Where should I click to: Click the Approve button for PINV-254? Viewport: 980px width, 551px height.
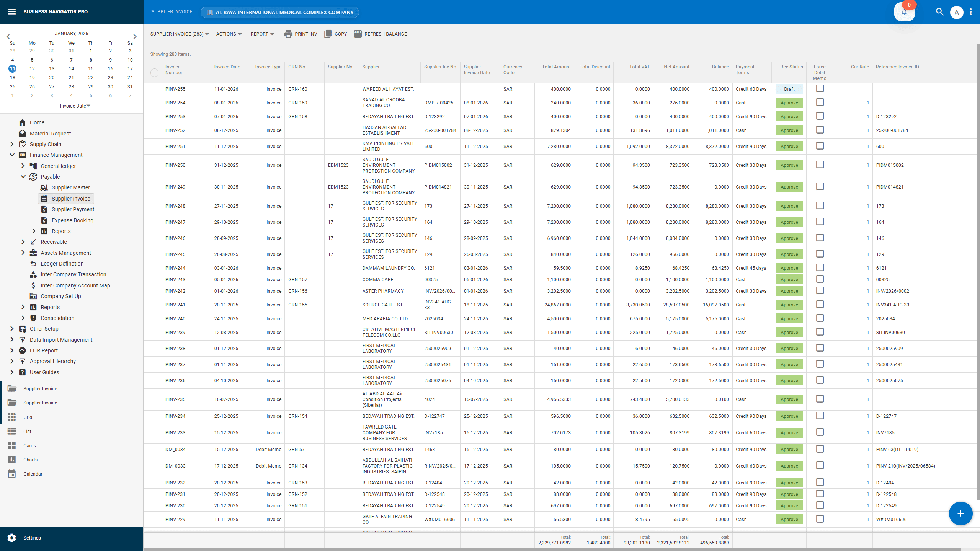click(789, 102)
